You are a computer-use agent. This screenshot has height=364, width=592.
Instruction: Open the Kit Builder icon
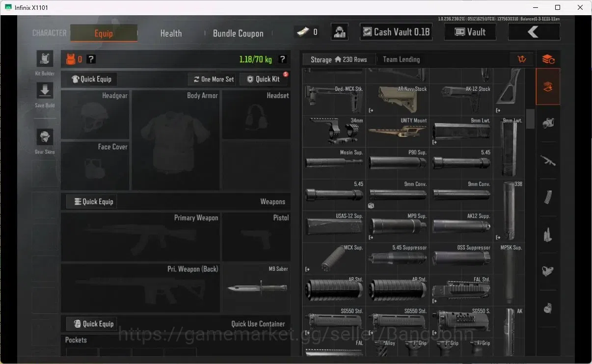coord(45,59)
